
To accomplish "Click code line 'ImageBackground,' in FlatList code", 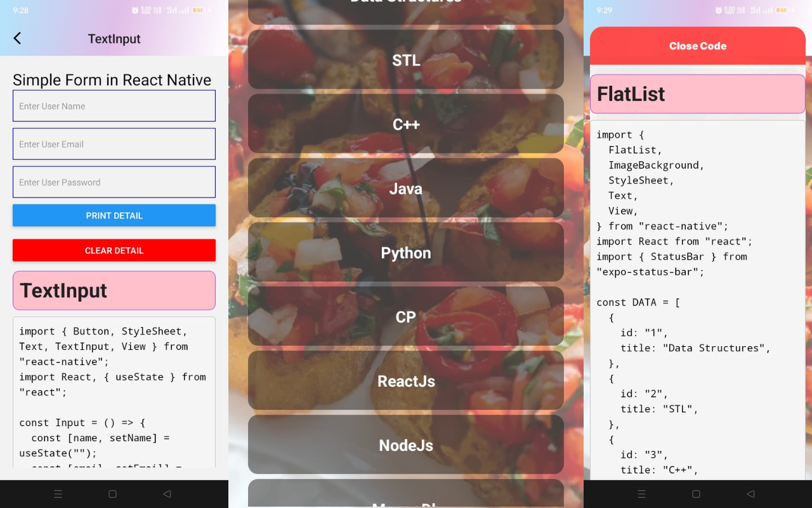I will click(657, 165).
